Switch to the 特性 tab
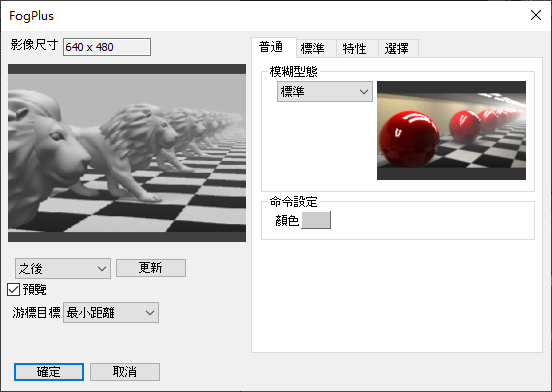 [355, 49]
